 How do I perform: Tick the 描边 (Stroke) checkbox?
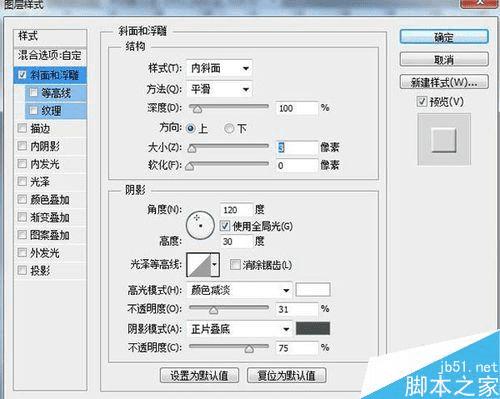pos(22,128)
